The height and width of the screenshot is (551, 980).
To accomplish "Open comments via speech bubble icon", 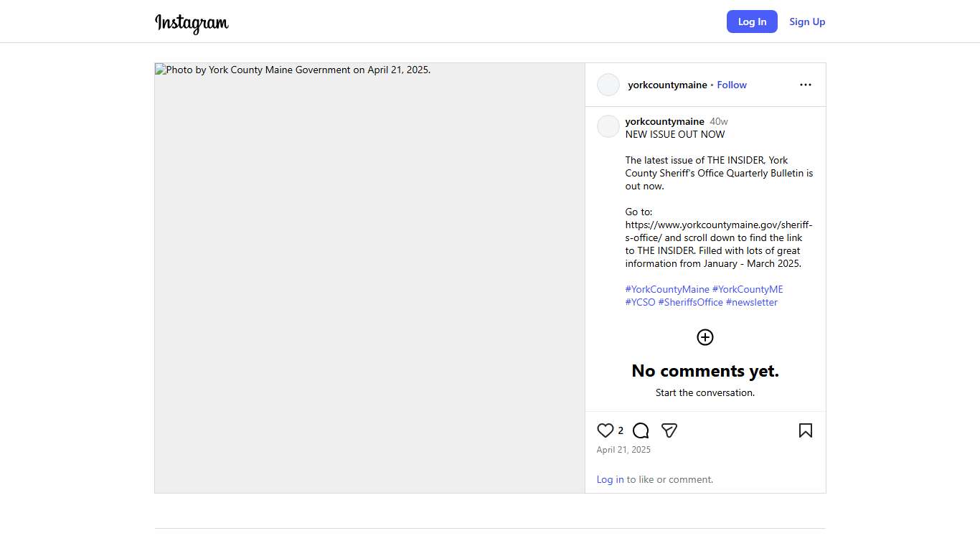I will [641, 430].
